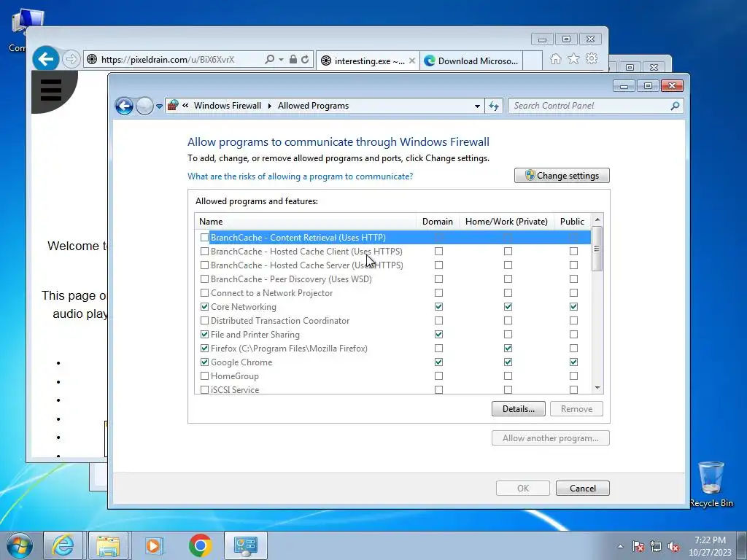Sort list by Domain column
The image size is (747, 560).
click(x=438, y=222)
